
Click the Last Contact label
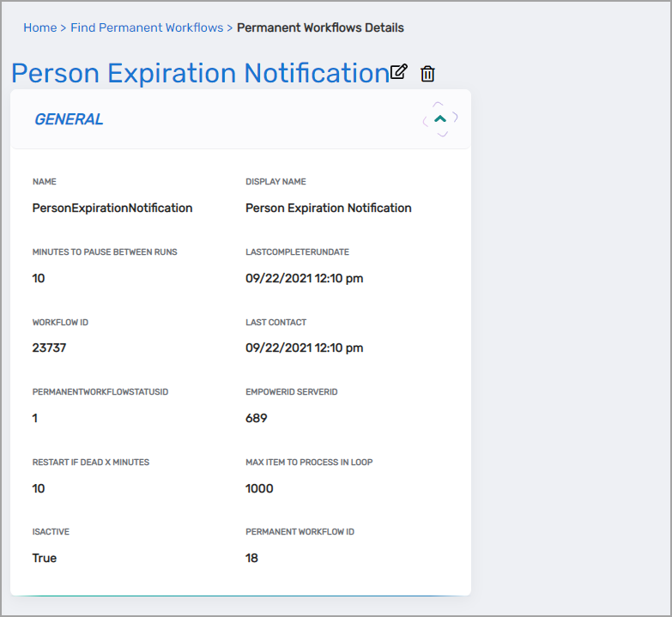[275, 322]
